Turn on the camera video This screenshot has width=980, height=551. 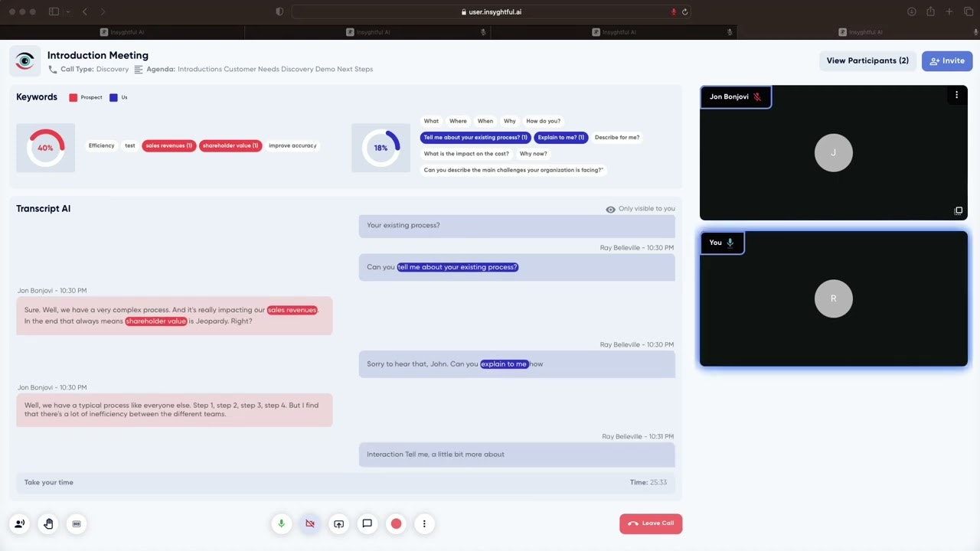click(310, 523)
